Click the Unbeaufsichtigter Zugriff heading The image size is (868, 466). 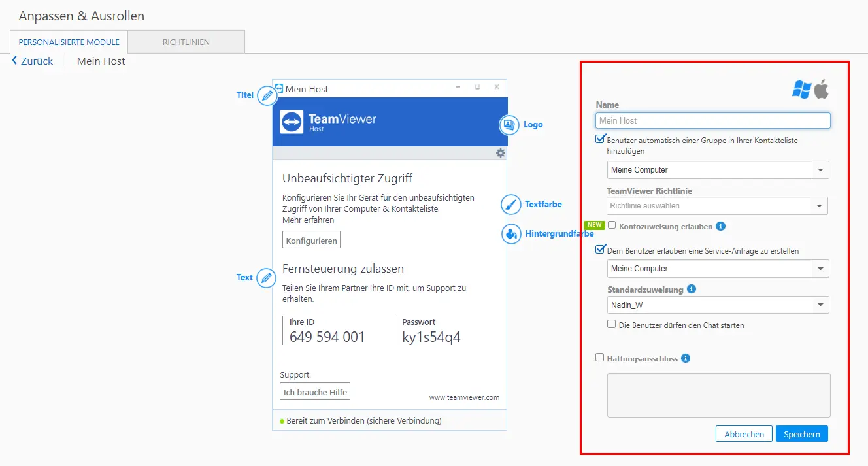click(348, 178)
